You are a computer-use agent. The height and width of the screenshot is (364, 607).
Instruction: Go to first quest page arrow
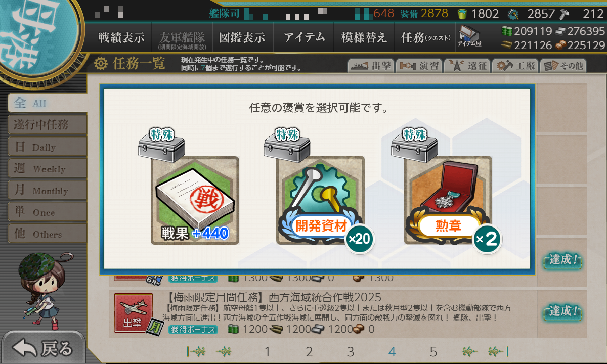195,351
